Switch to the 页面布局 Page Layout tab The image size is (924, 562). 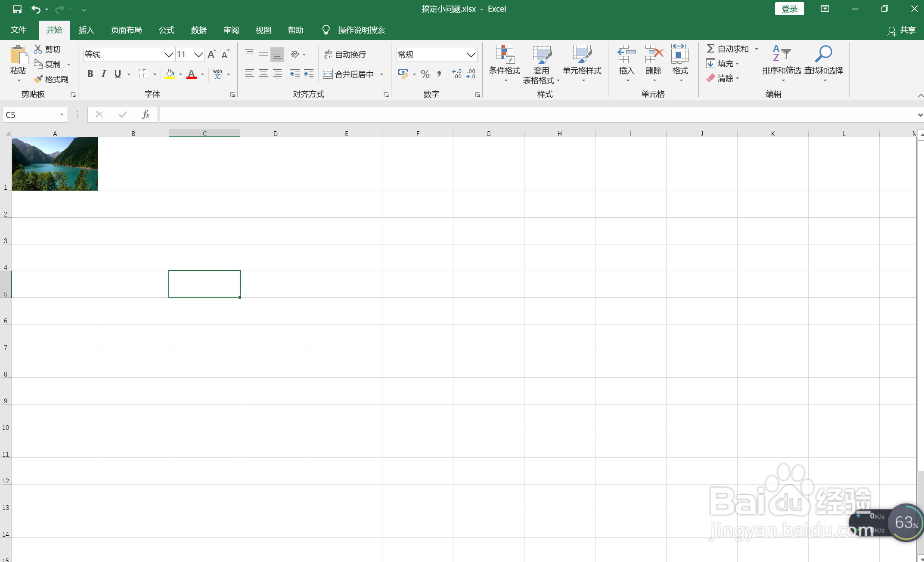click(126, 30)
